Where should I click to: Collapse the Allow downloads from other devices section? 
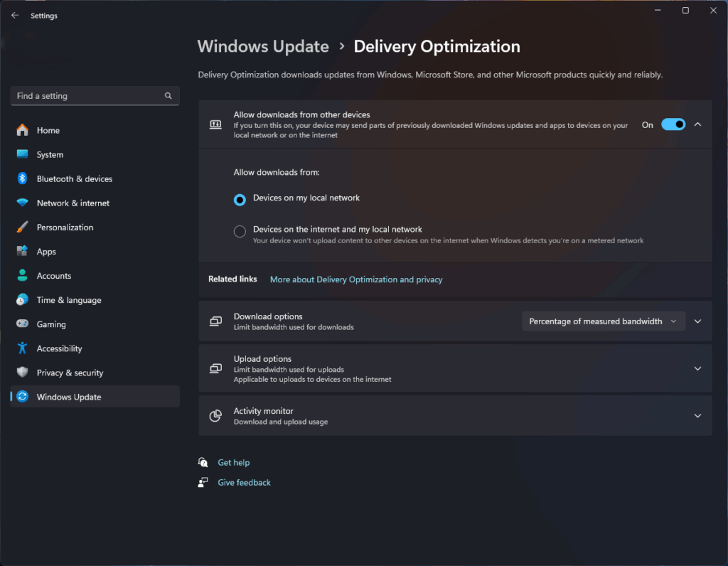697,124
